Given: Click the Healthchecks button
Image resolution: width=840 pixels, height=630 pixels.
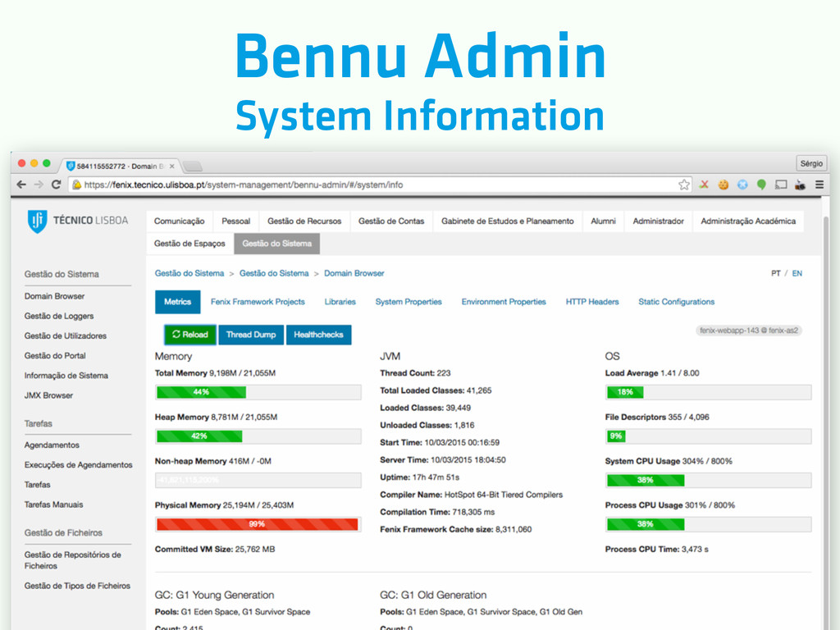Looking at the screenshot, I should [x=319, y=335].
